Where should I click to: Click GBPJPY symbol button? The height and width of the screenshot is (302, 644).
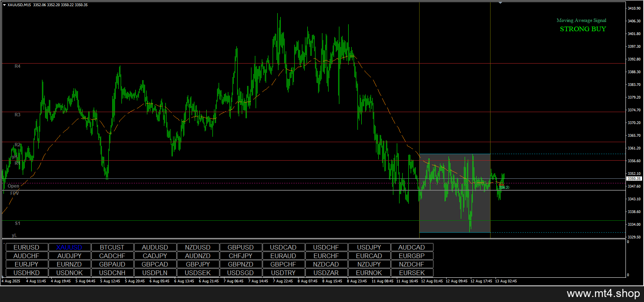point(198,264)
